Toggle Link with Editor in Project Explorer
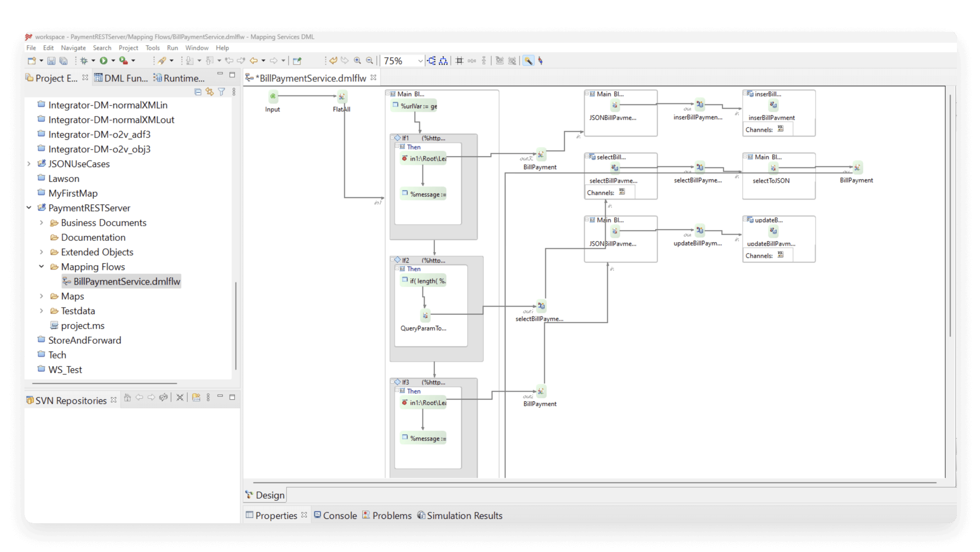980x552 pixels. pos(209,92)
